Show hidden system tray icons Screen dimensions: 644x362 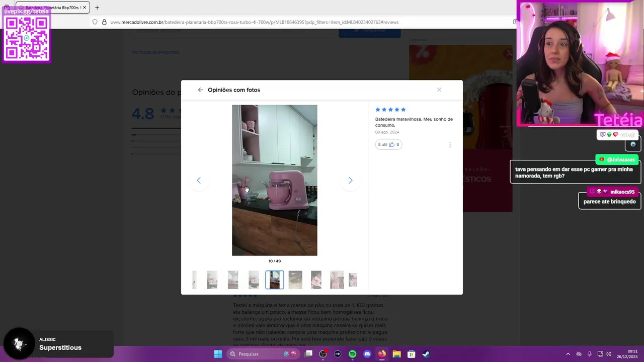click(568, 354)
